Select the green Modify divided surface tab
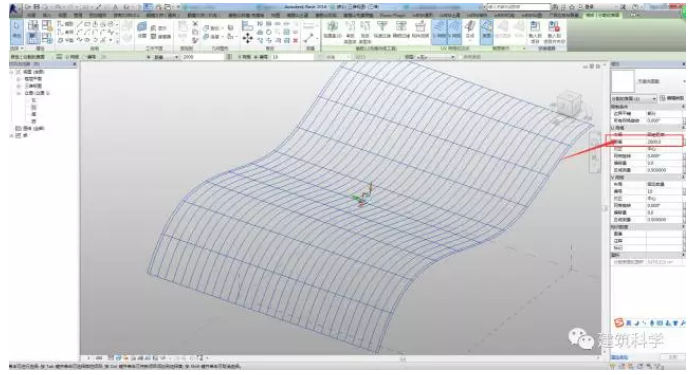Screen dimensions: 693x375 602,15
